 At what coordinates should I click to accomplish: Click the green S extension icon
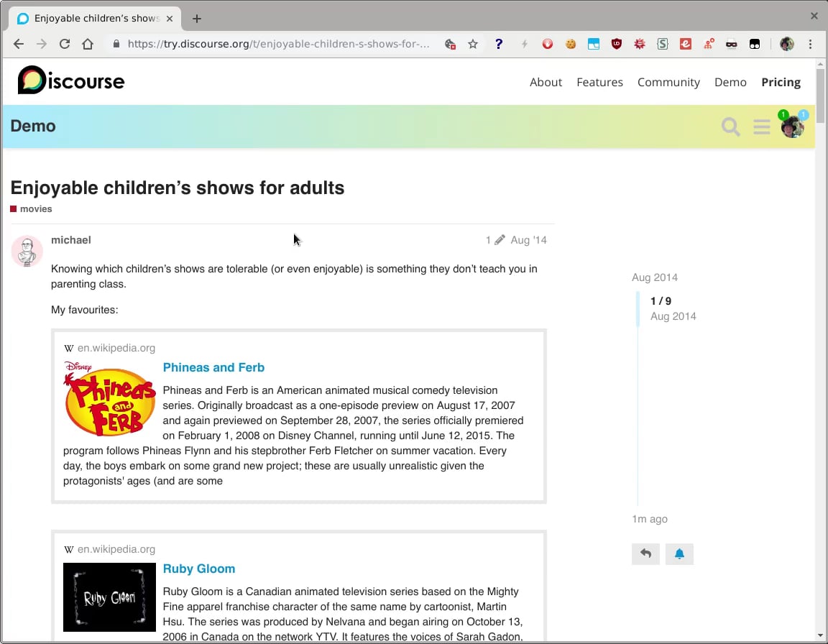point(662,44)
